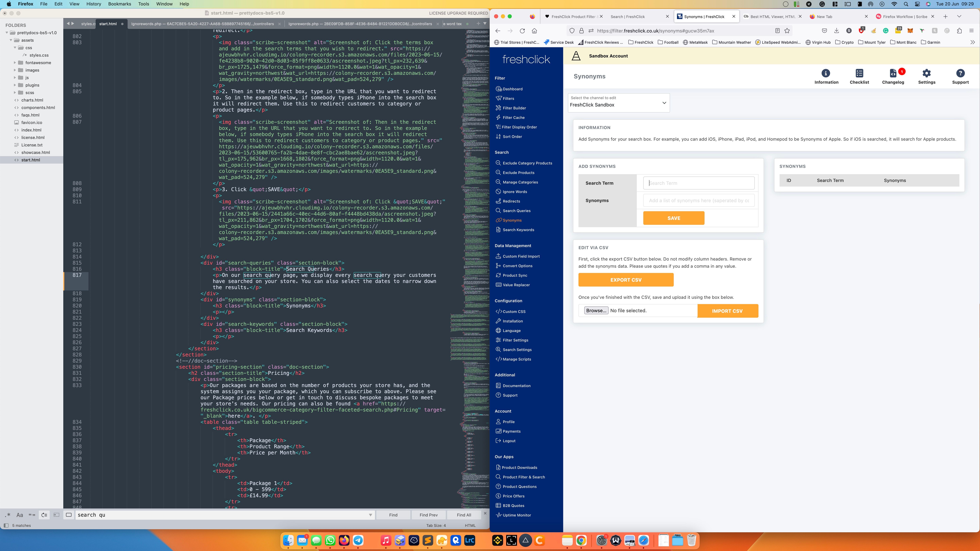Bookmark this page with the star icon
This screenshot has height=551, width=980.
pyautogui.click(x=787, y=31)
